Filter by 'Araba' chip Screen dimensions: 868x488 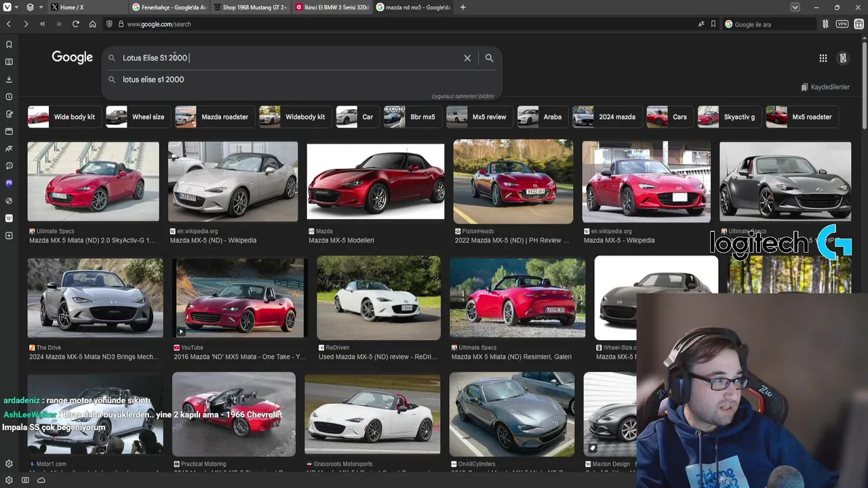tap(542, 117)
